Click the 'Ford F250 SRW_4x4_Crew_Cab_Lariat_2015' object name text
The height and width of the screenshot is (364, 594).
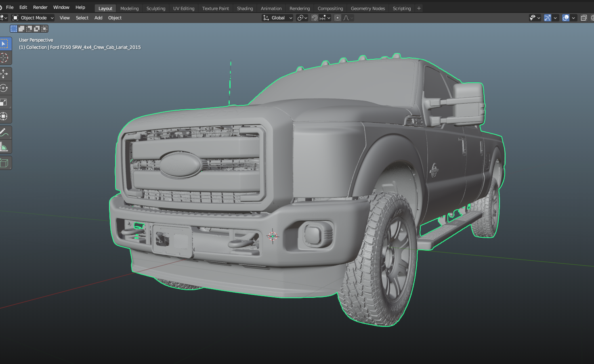click(x=95, y=47)
